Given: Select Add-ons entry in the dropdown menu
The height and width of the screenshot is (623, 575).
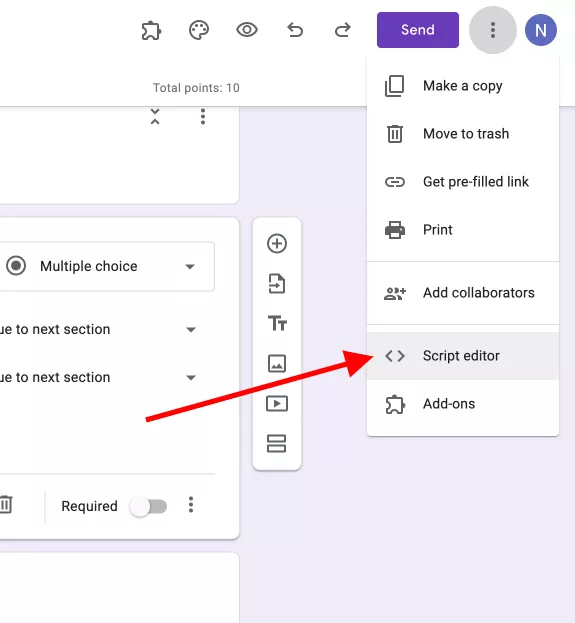Looking at the screenshot, I should point(463,404).
